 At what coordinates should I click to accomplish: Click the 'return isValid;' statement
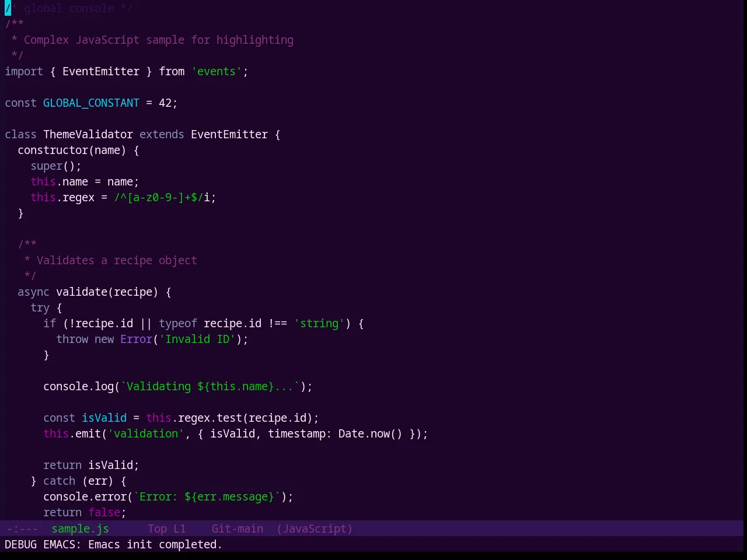91,465
